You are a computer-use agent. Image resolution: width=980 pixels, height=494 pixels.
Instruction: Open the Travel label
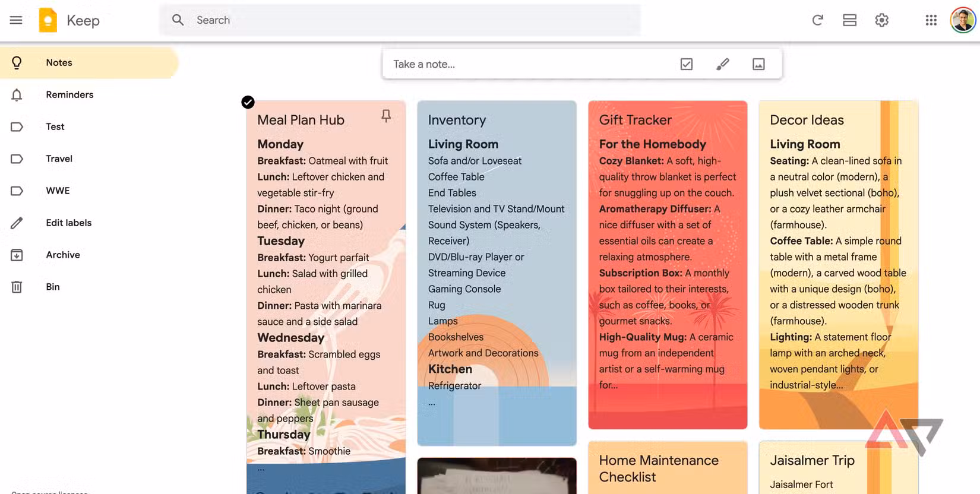[59, 159]
